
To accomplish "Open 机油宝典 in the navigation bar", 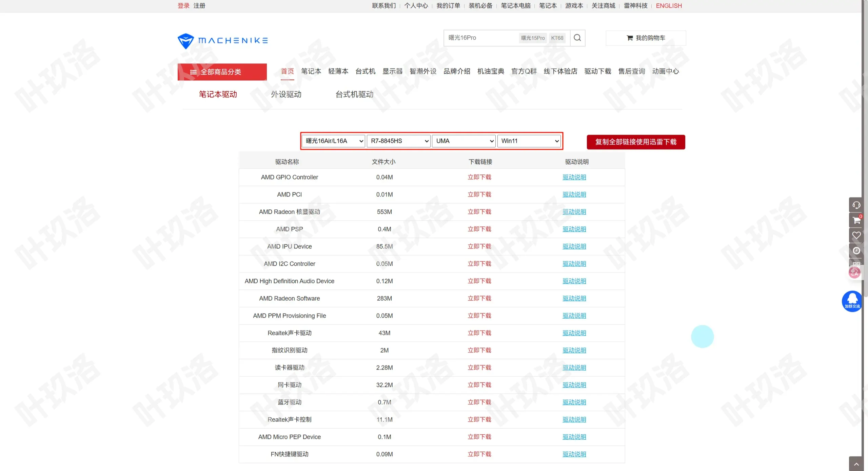I will (491, 71).
